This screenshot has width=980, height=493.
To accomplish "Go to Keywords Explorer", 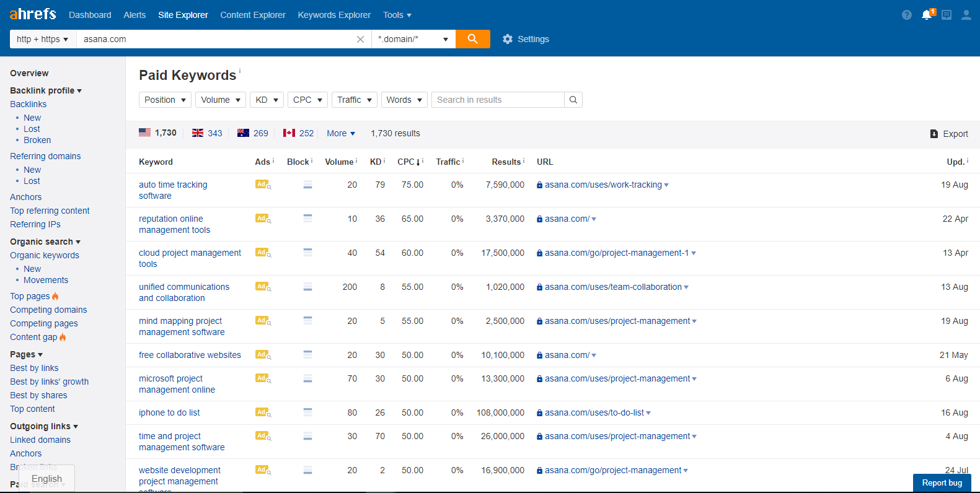I will [x=334, y=15].
